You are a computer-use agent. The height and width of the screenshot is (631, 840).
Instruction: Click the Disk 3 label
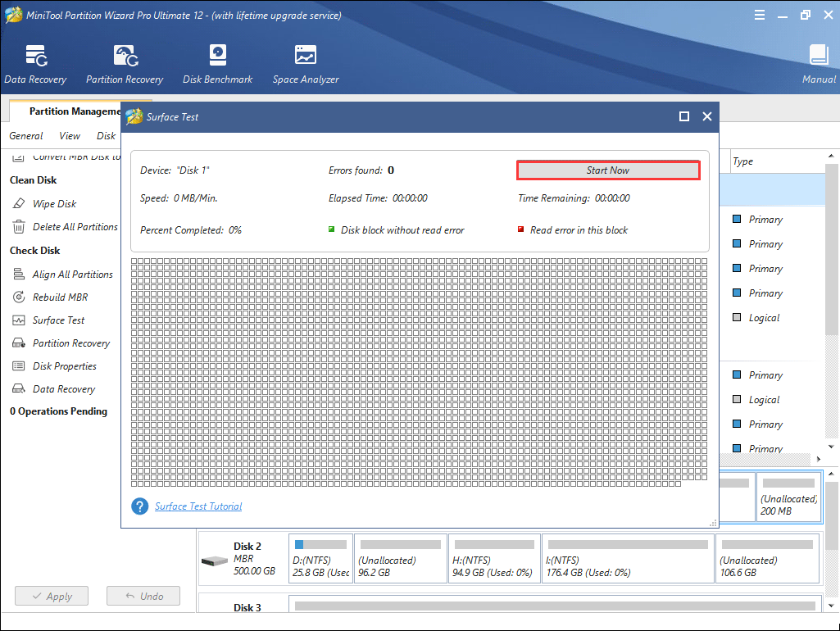coord(247,607)
